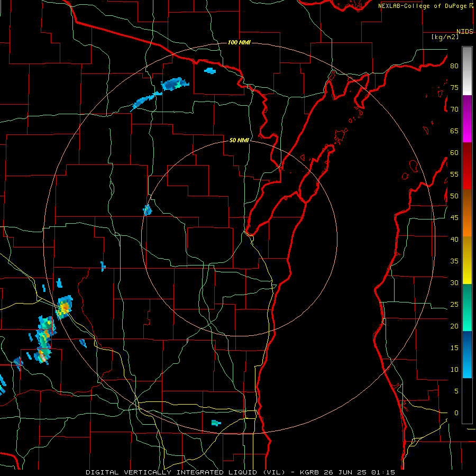This screenshot has width=476, height=476.
Task: Pick the purple-magenta segment of the color scale
Action: (467, 119)
